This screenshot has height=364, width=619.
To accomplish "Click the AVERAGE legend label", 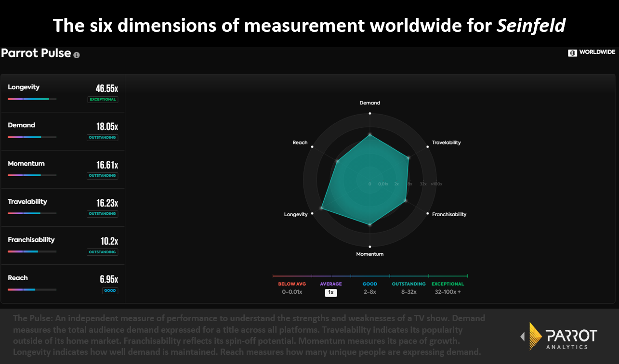I will tap(331, 284).
